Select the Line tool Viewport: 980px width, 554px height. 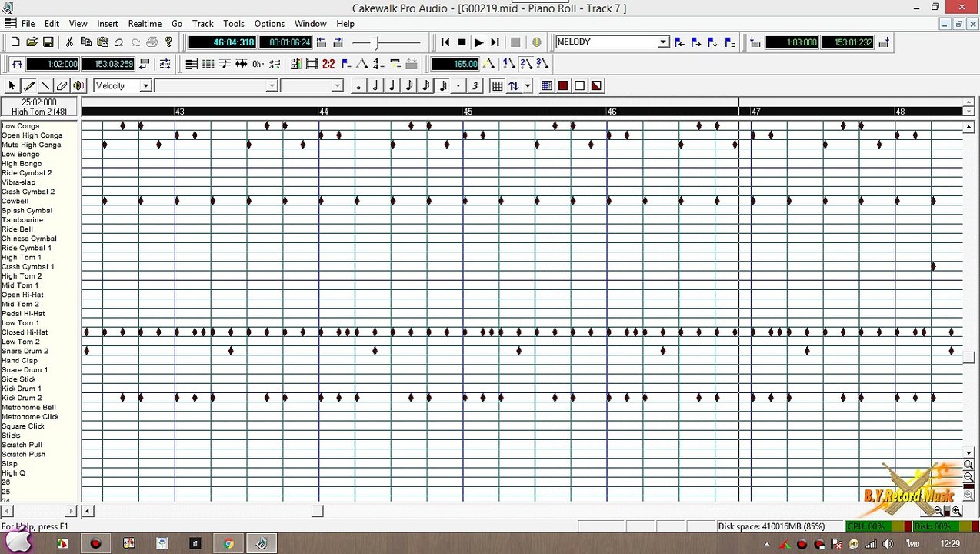45,85
